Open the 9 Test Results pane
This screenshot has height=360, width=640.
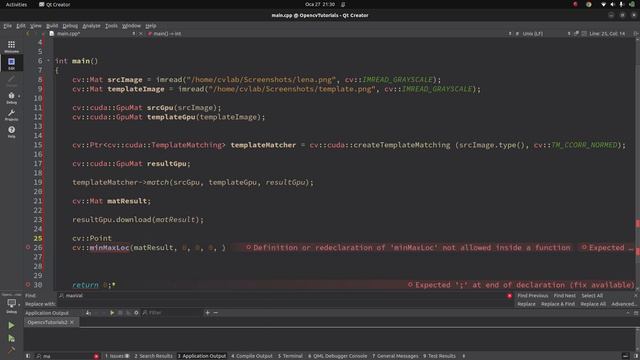(x=439, y=356)
